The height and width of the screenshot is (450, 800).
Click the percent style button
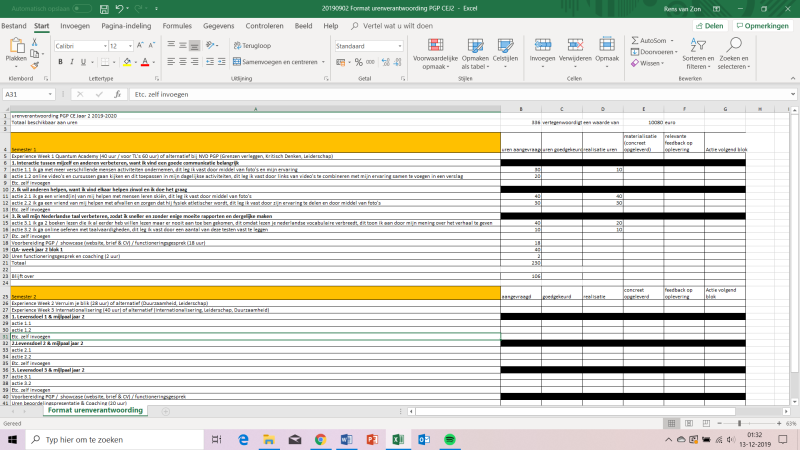tap(359, 62)
